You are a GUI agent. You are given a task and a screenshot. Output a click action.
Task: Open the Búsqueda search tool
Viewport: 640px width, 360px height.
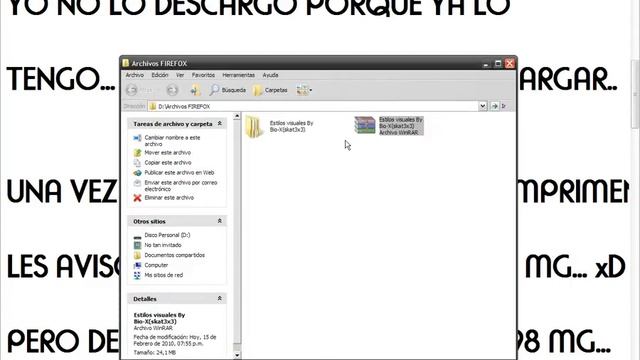coord(227,90)
